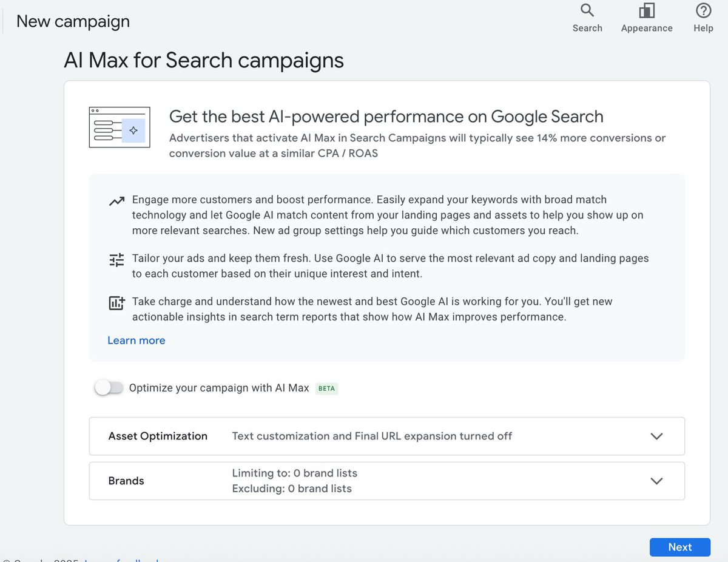Click the Next button
Viewport: 728px width, 562px height.
679,547
